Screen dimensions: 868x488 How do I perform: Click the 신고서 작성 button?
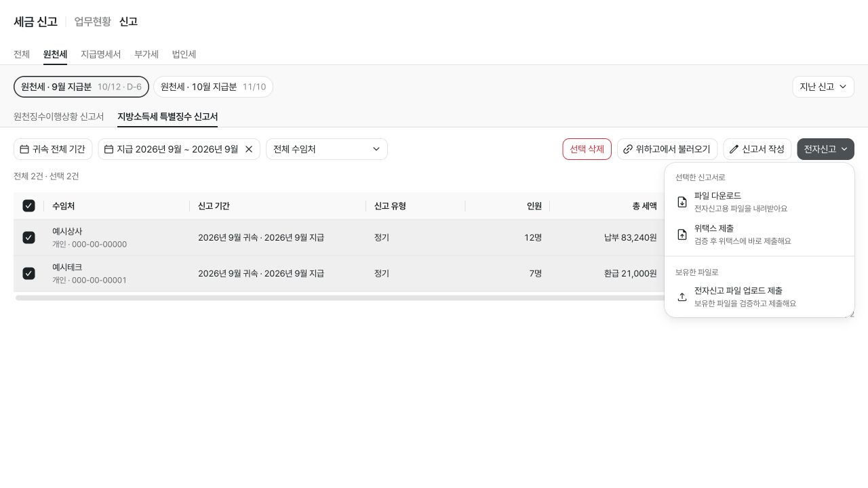point(757,149)
